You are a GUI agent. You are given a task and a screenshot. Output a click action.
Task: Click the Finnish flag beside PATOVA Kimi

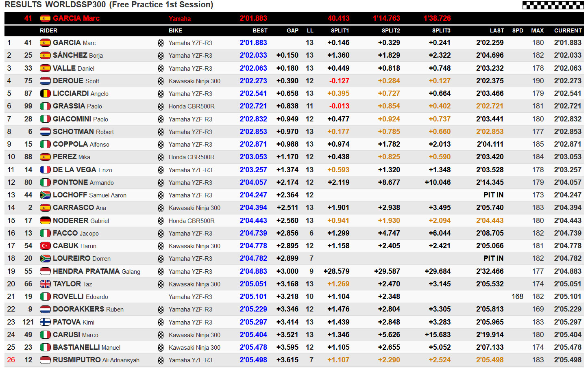point(45,322)
